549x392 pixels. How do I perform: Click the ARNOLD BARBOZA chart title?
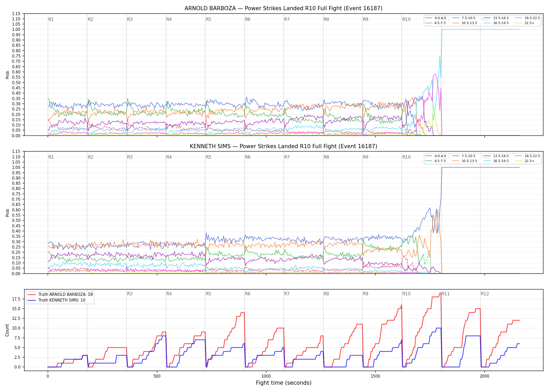[x=283, y=8]
